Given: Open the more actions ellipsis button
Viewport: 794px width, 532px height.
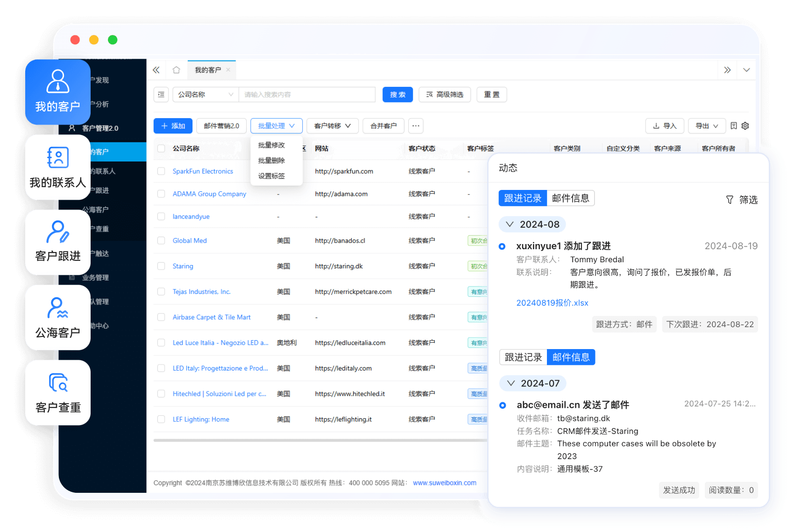Looking at the screenshot, I should 416,126.
